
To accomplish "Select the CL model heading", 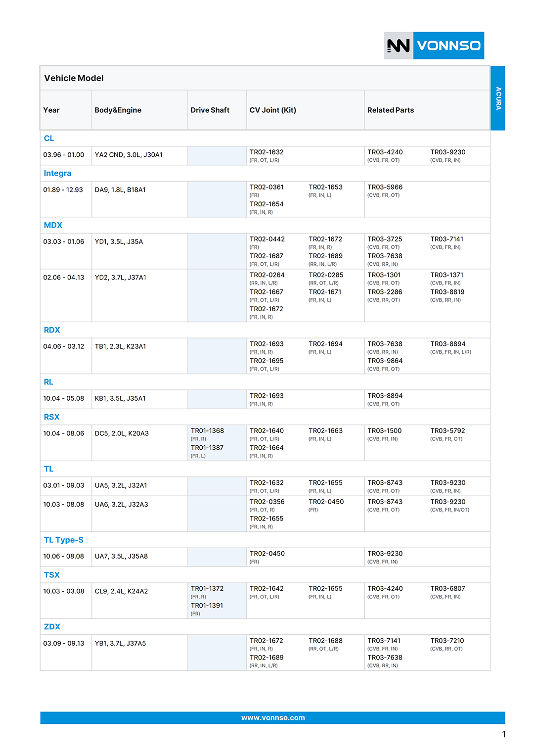I will click(x=49, y=139).
